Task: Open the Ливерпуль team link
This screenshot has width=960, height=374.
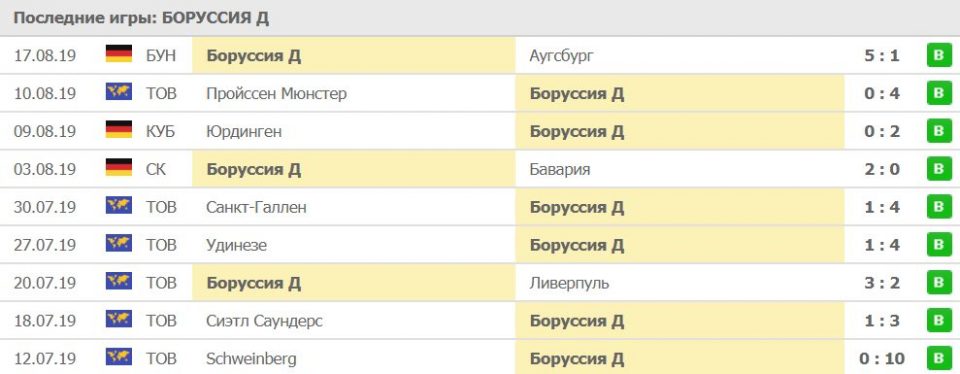Action: click(569, 283)
